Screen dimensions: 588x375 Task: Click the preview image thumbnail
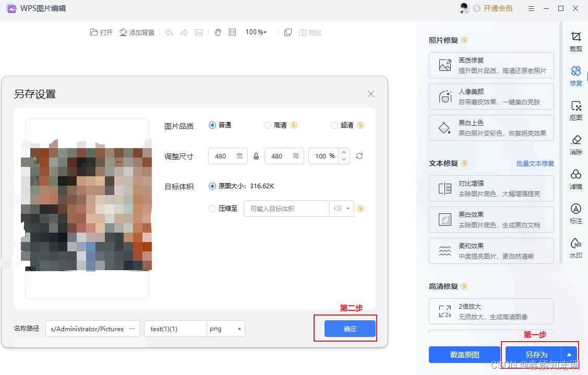click(87, 209)
